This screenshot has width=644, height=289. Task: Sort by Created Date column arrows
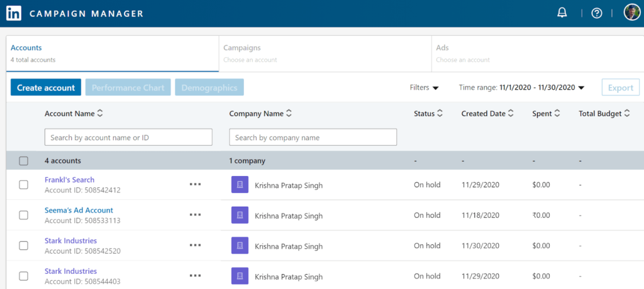511,114
